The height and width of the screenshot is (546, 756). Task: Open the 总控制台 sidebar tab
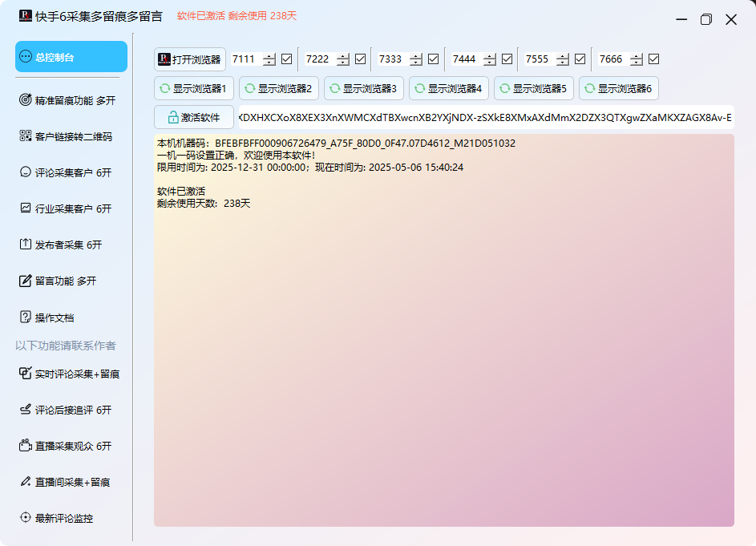tap(71, 57)
